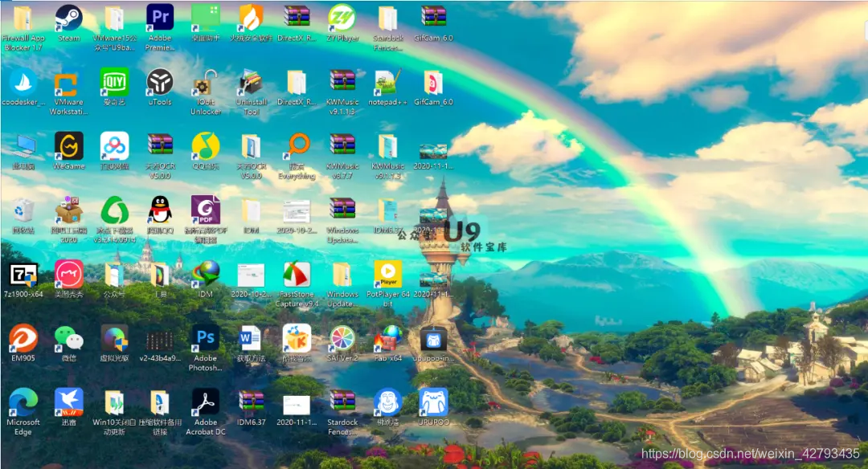The image size is (868, 469).
Task: Launch Adobe Premiere from the desktop
Action: click(160, 18)
